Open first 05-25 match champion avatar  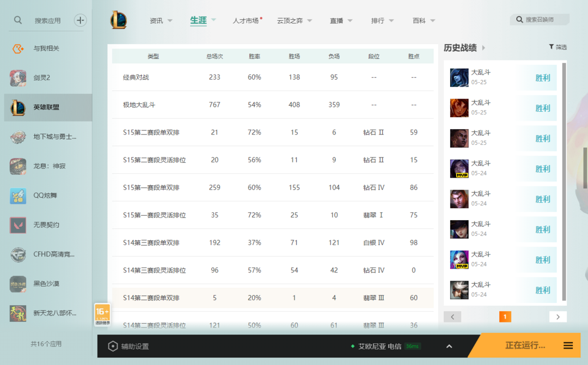point(460,78)
